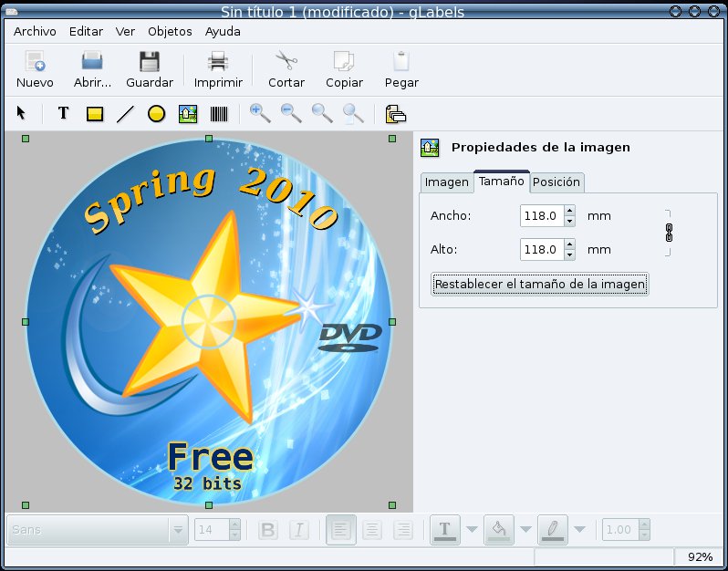Toggle Italic text formatting

299,530
